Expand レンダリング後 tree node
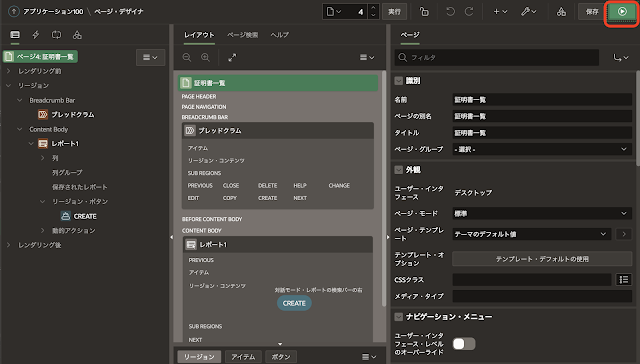640x364 pixels. (9, 245)
